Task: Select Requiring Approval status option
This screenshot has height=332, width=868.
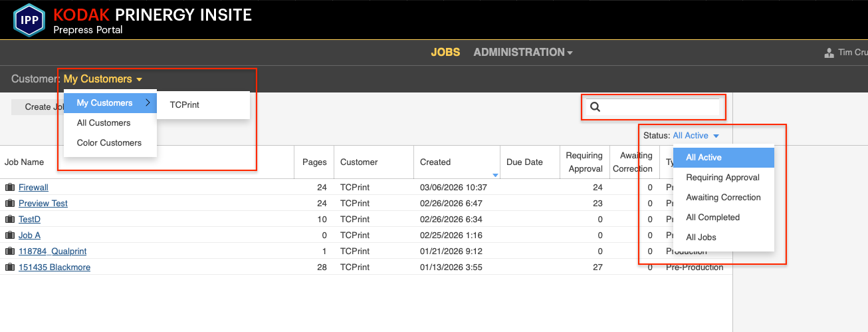Action: 723,178
